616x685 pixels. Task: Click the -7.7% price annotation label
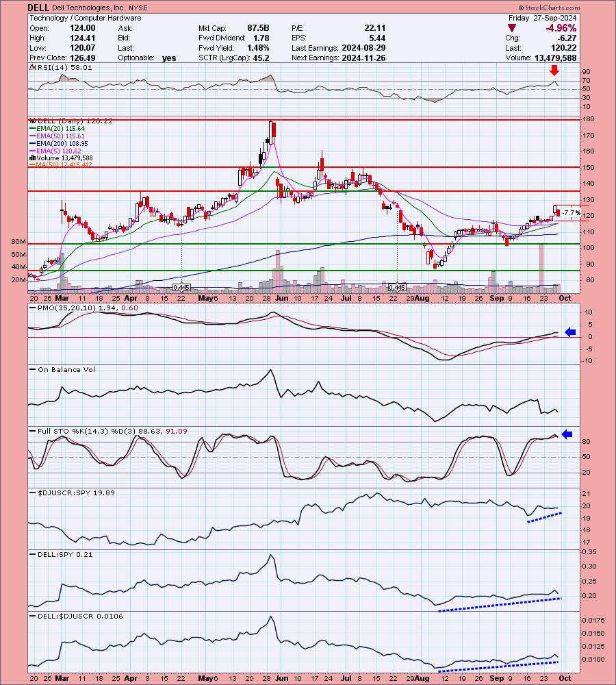point(572,213)
